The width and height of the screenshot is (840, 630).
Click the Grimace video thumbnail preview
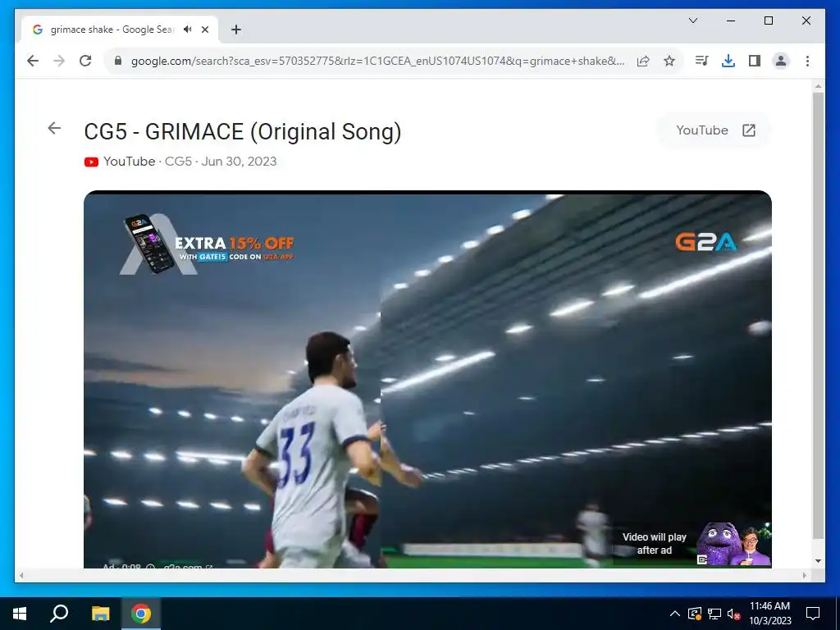click(x=734, y=544)
